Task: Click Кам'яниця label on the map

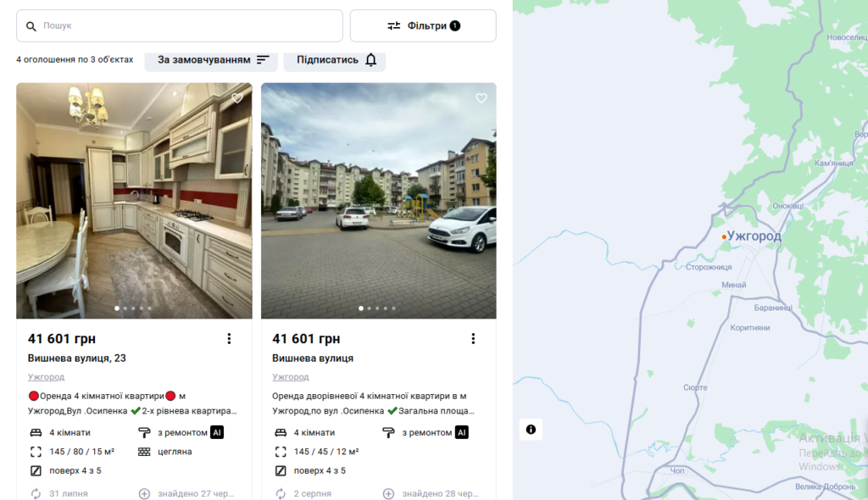Action: (834, 163)
